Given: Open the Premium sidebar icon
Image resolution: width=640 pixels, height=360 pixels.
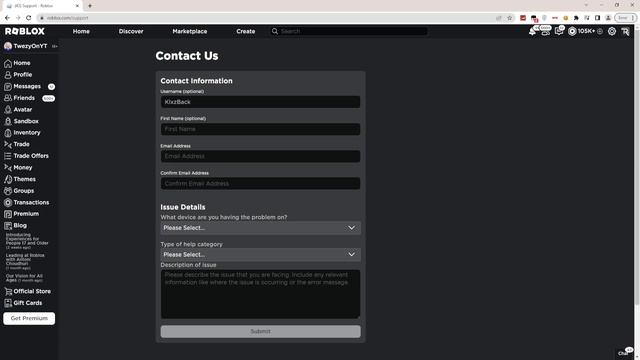Looking at the screenshot, I should coord(8,214).
